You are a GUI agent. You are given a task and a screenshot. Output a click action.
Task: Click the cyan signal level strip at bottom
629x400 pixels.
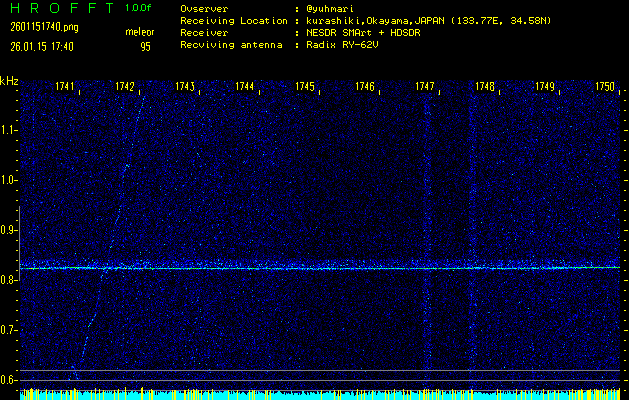(x=320, y=396)
